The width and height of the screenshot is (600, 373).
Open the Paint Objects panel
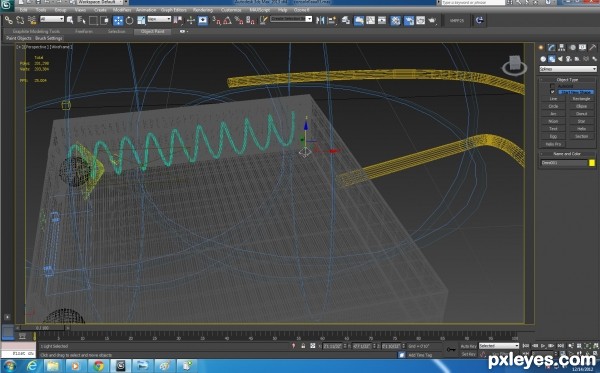(x=18, y=38)
